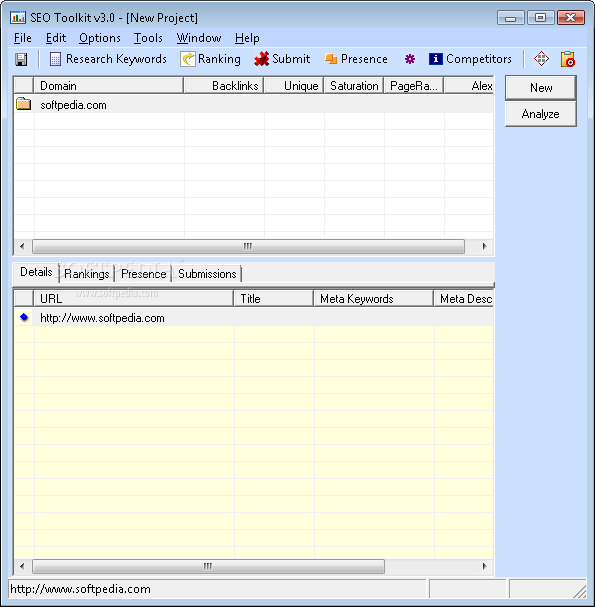Click the purple gear icon in toolbar

(410, 59)
